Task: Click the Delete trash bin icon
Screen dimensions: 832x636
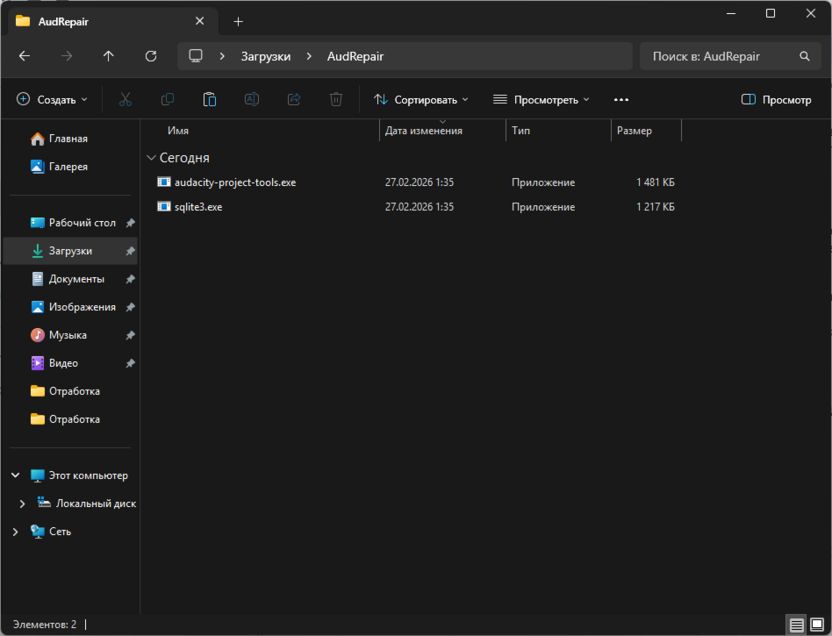Action: pos(336,100)
